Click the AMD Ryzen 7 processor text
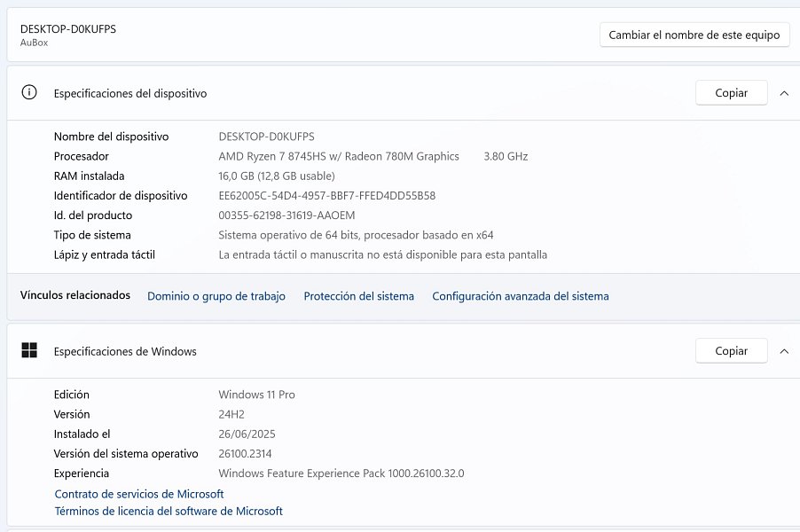 [x=339, y=156]
